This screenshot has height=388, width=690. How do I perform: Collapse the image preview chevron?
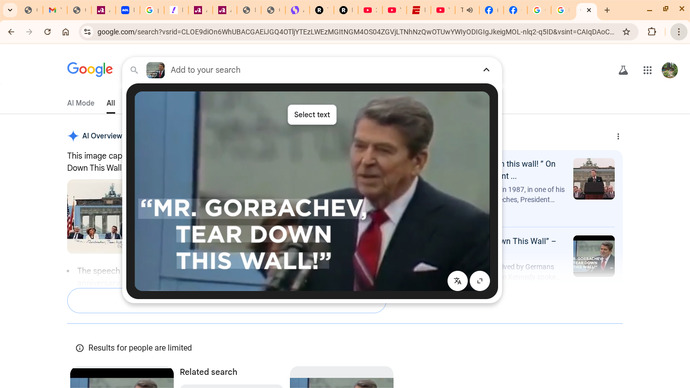coord(486,70)
